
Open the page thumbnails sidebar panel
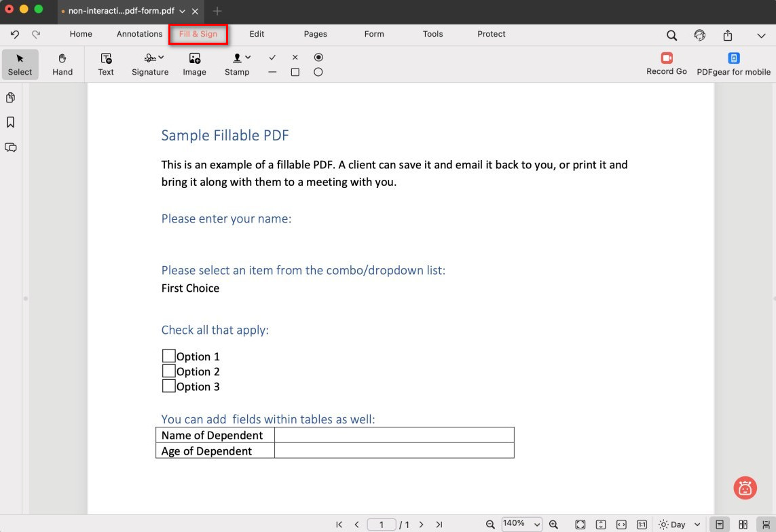(11, 98)
